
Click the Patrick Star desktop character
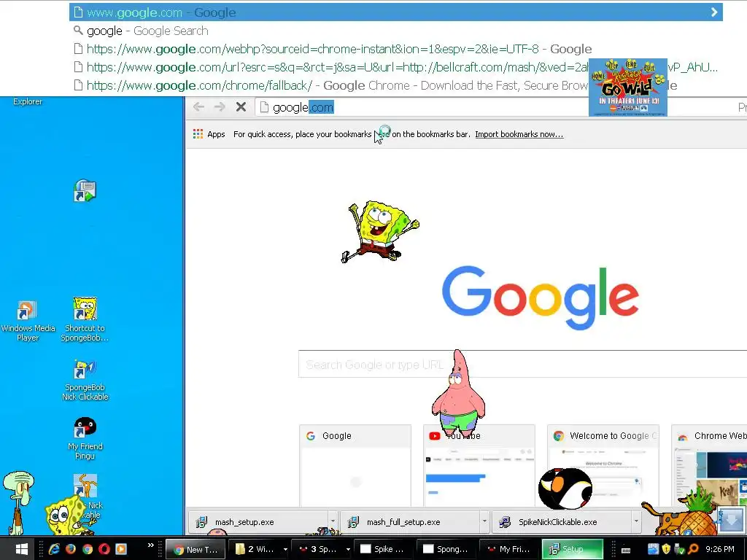pos(458,393)
